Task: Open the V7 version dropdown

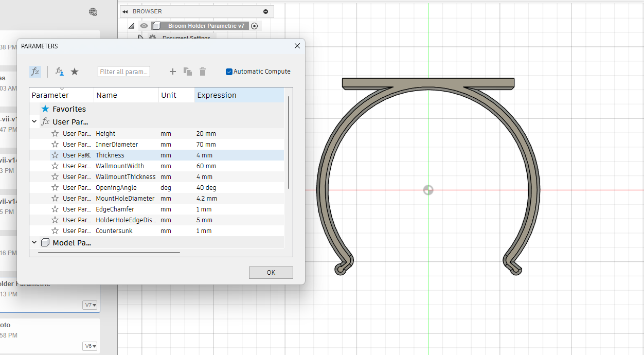Action: pos(90,305)
